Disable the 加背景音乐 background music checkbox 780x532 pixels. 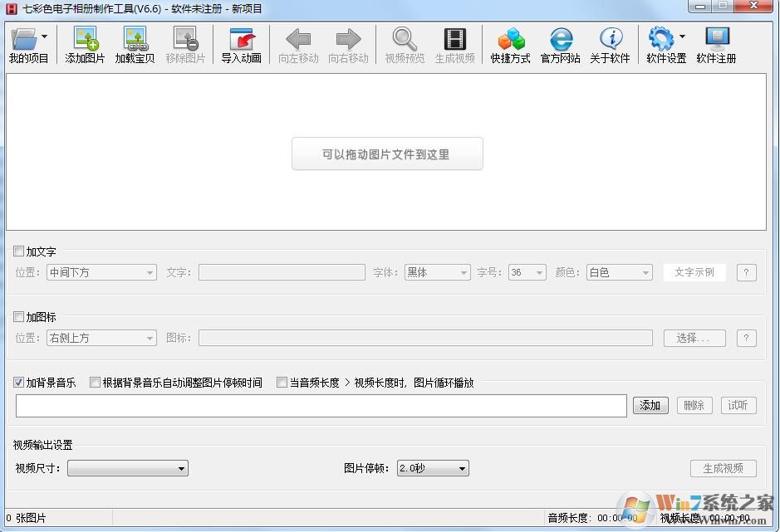click(18, 382)
